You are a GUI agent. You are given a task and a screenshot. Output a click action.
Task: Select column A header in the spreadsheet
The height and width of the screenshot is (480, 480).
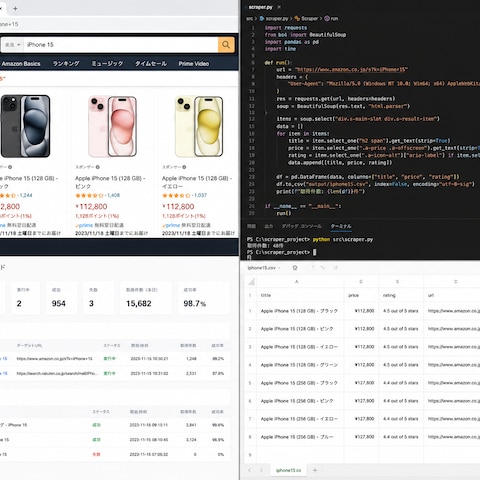point(296,282)
